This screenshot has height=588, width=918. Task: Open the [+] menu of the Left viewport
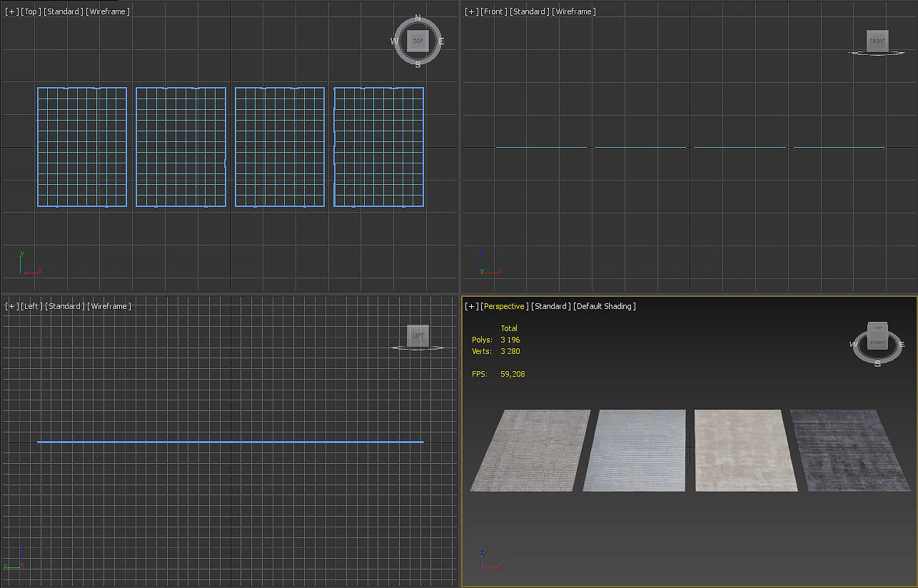[12, 306]
